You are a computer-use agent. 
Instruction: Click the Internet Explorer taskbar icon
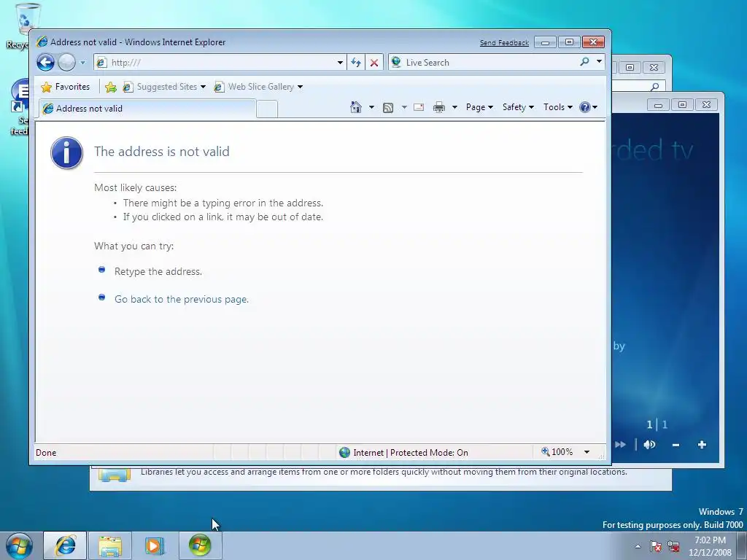65,545
